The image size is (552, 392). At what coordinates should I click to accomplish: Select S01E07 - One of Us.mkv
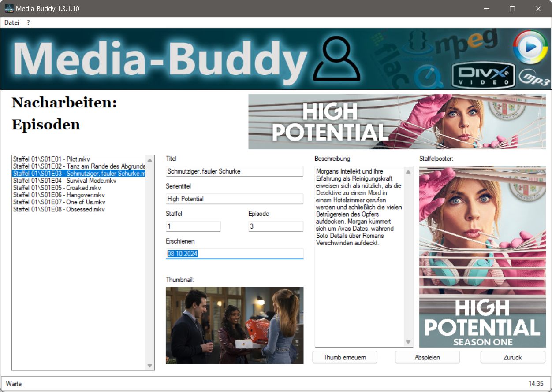tap(79, 202)
